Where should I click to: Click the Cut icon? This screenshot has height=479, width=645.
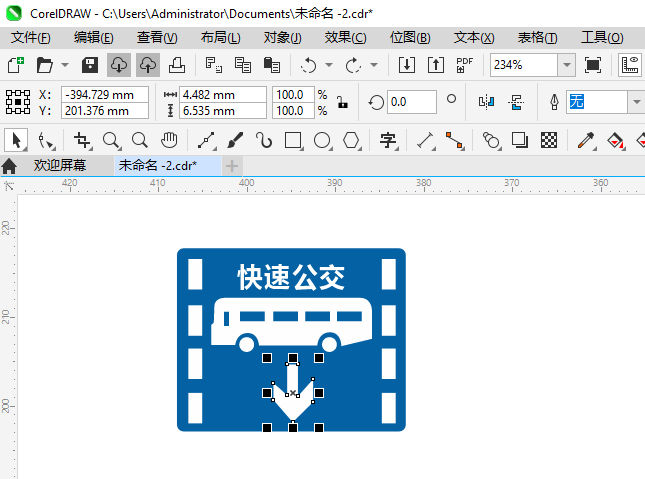coord(213,65)
